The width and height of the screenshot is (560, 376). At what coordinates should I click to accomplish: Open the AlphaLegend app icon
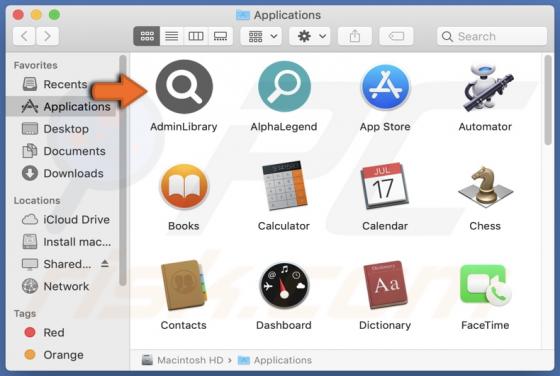[284, 87]
